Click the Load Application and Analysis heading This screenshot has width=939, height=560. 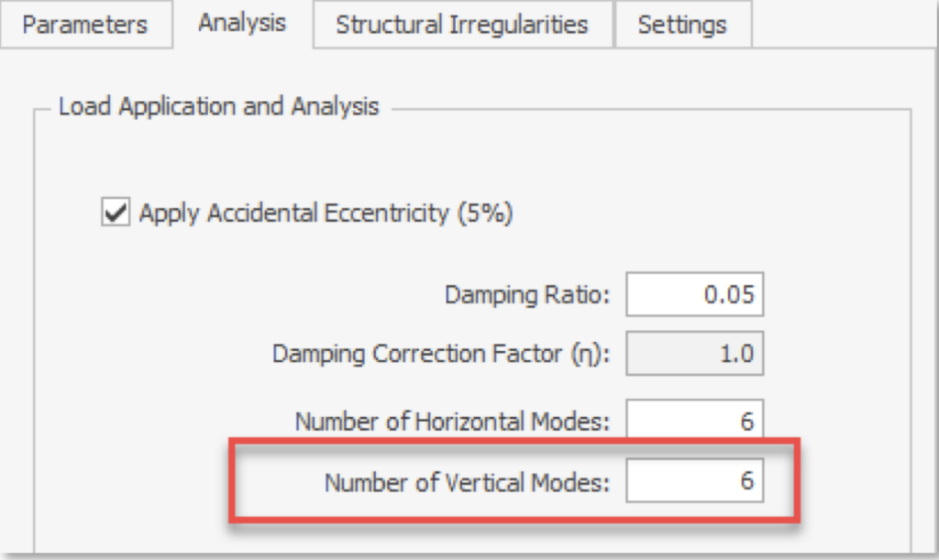(x=218, y=106)
